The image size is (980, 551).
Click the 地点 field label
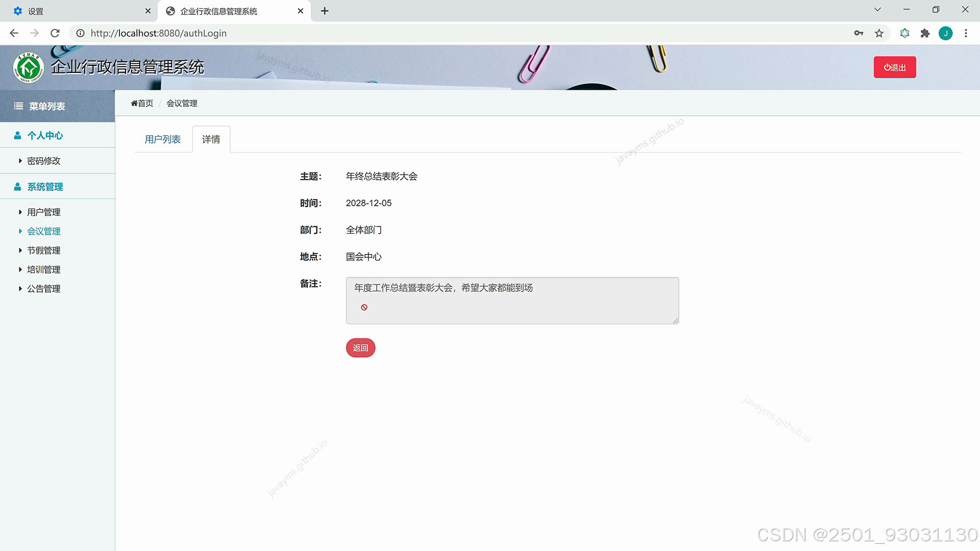pos(310,257)
